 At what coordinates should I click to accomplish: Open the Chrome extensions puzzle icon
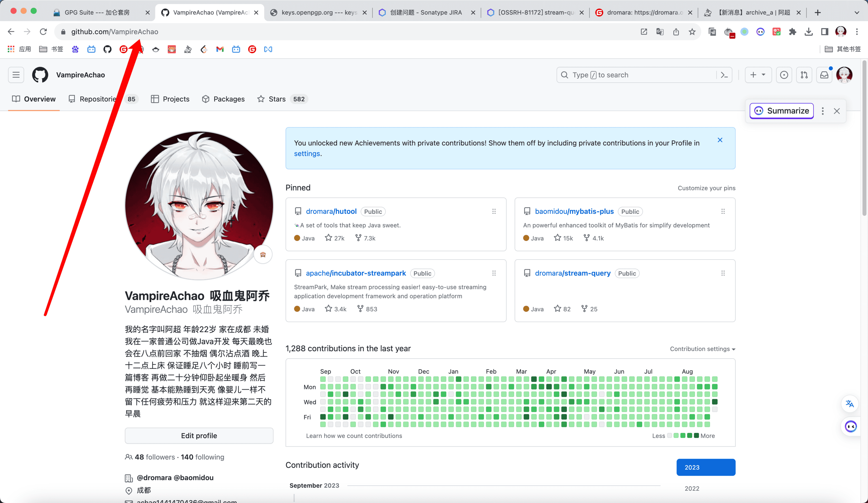point(793,32)
